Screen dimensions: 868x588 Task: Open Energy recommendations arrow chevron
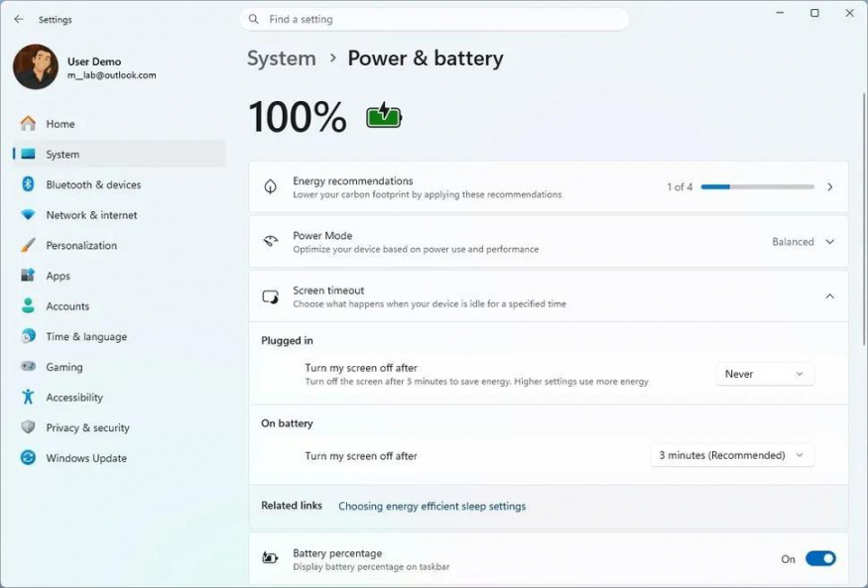coord(829,187)
